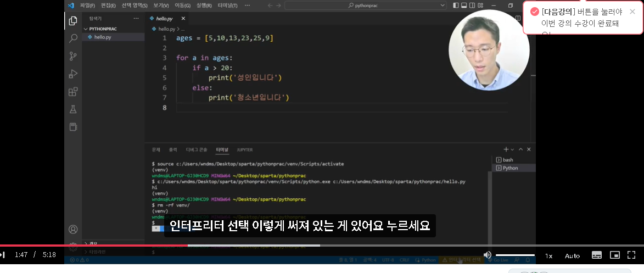
Task: Open the 터미널(T) menu
Action: (x=227, y=5)
